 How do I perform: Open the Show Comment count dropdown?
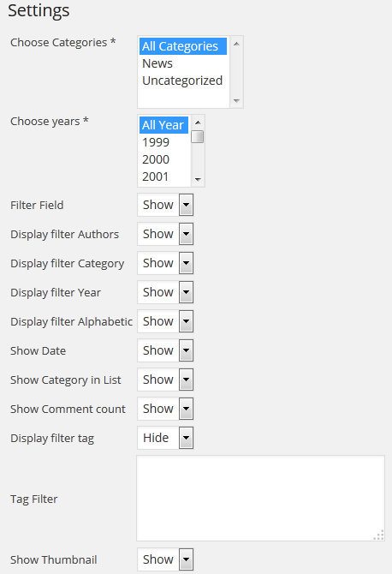pos(165,409)
